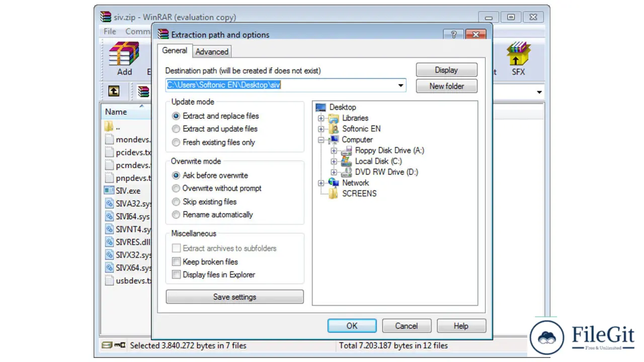Screen dimensions: 644x362
Task: Click the pnpdevs.txt file icon
Action: click(109, 177)
